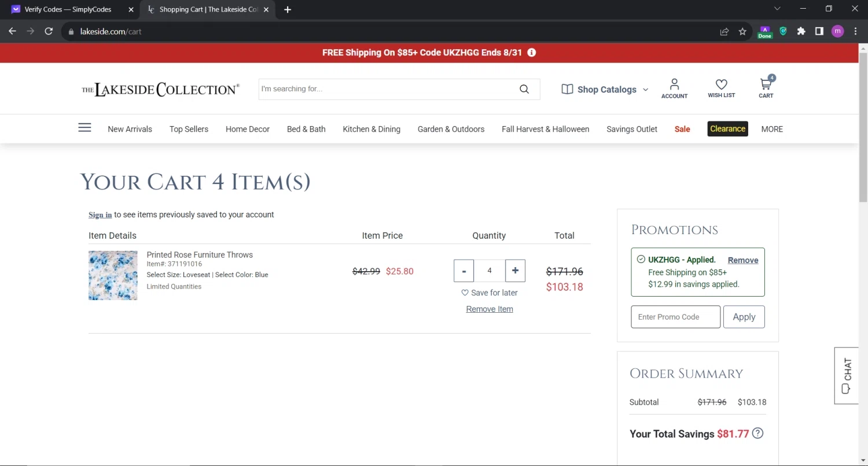
Task: Open the Printed Rose throw thumbnail
Action: pos(113,275)
